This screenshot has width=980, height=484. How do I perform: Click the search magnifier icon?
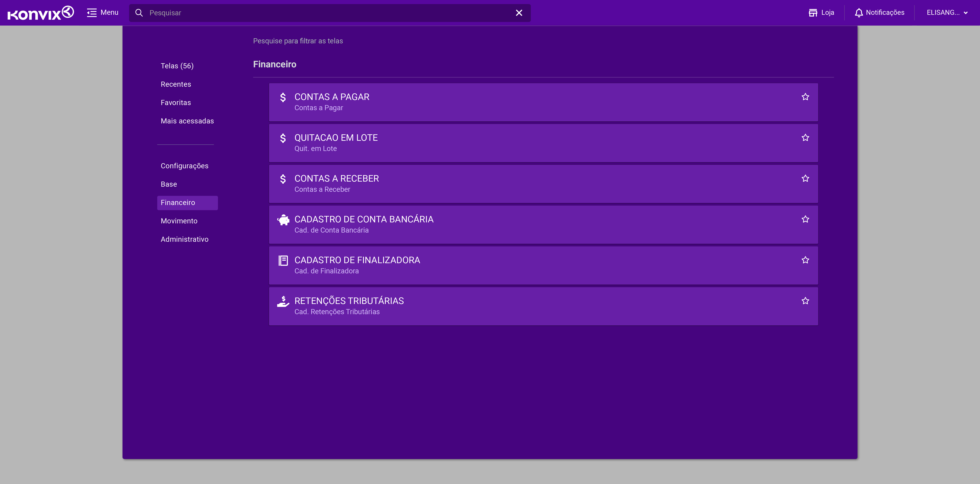139,13
